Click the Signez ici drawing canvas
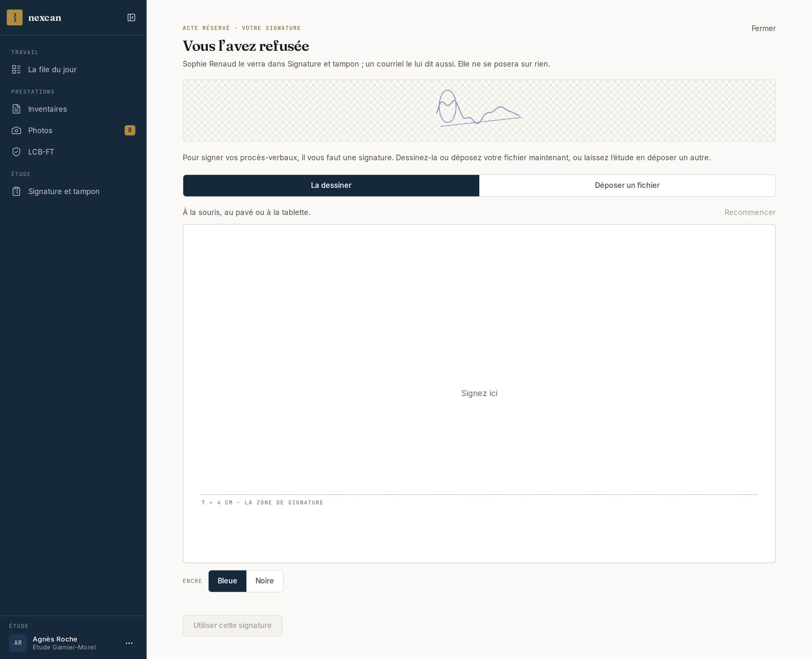Screen dimensions: 812x659 click(x=479, y=393)
